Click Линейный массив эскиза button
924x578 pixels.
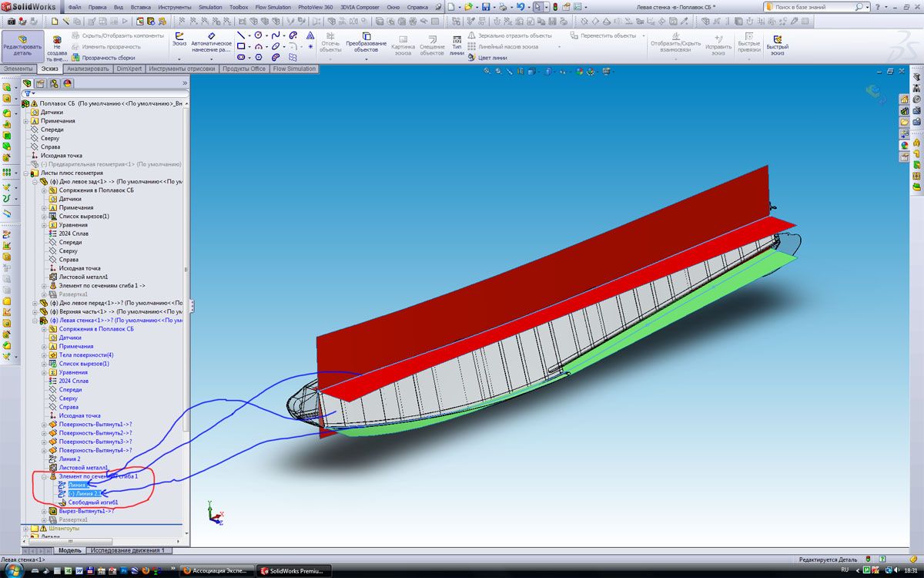pyautogui.click(x=503, y=47)
